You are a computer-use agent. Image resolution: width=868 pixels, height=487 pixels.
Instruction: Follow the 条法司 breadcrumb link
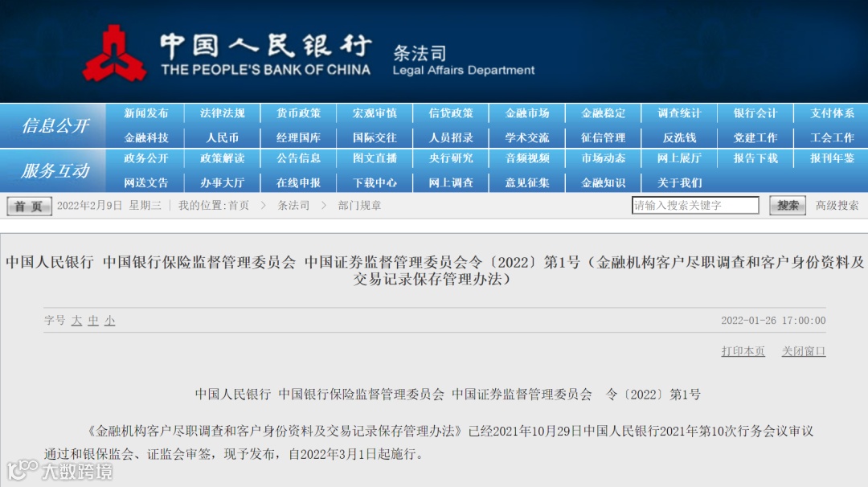293,205
